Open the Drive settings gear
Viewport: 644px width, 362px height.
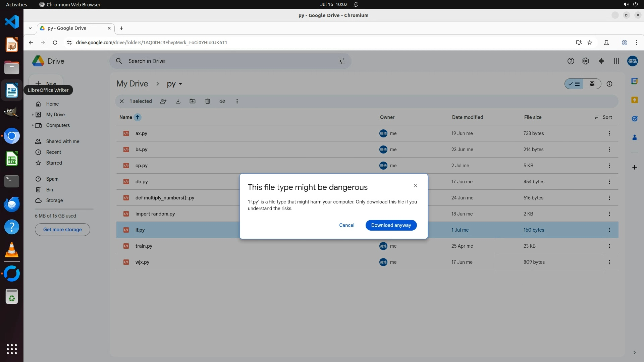586,61
